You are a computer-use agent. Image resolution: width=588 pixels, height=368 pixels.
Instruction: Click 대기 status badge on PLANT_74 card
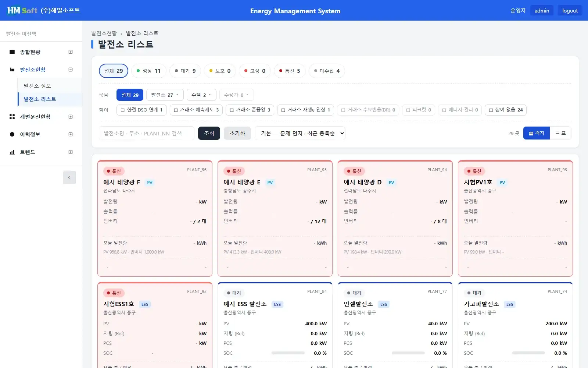(474, 293)
